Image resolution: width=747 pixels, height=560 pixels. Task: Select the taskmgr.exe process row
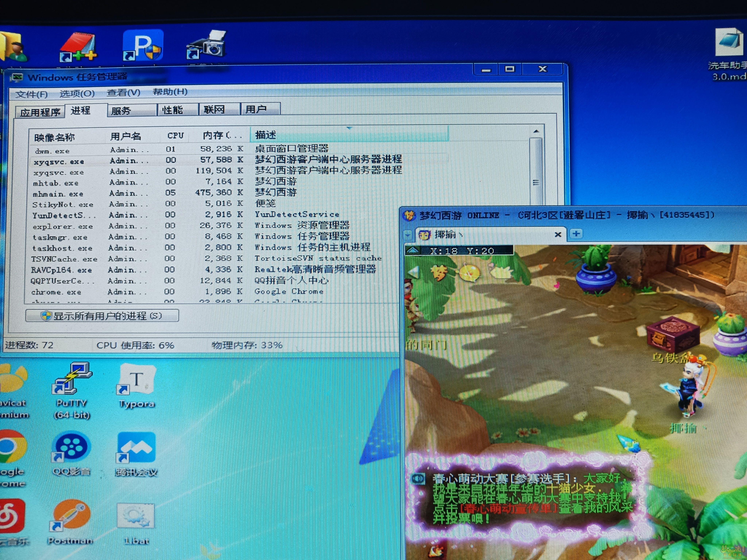(x=216, y=237)
